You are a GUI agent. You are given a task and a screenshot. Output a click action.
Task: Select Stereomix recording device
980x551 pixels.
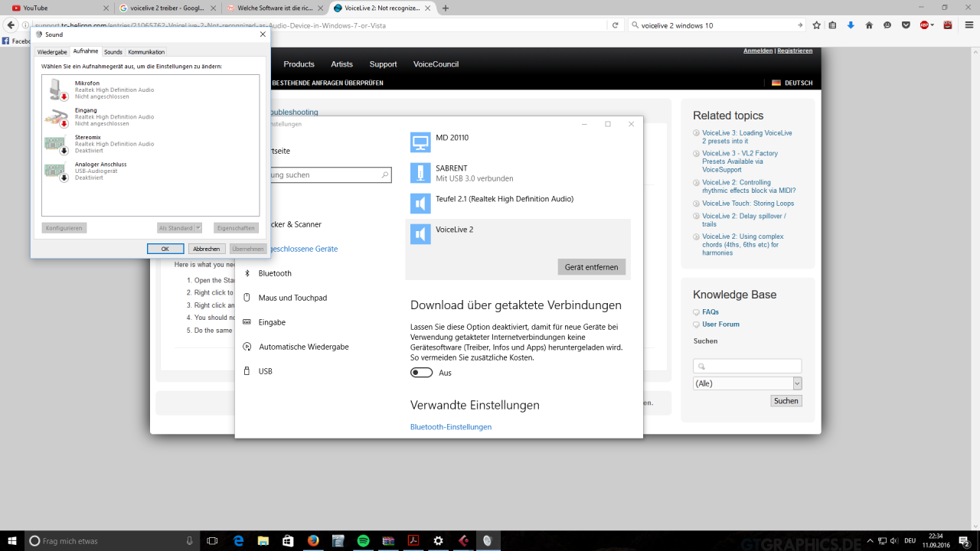(x=151, y=143)
